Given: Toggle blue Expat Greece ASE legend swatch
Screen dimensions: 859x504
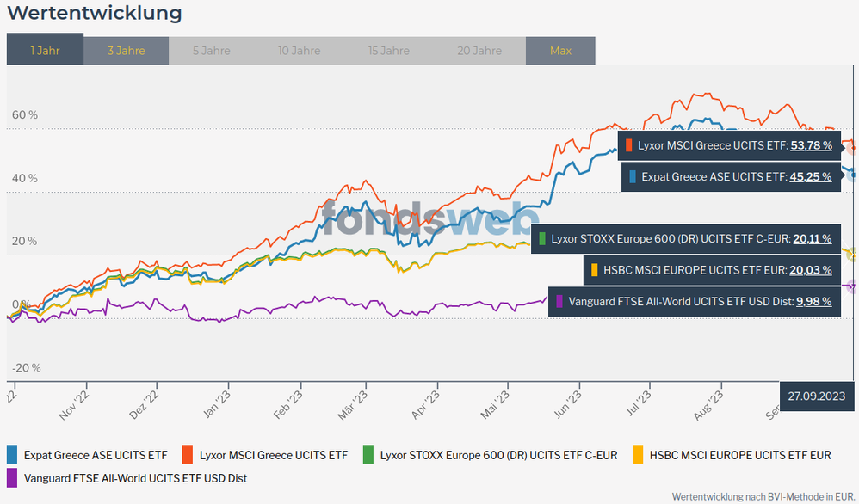Looking at the screenshot, I should [x=12, y=454].
